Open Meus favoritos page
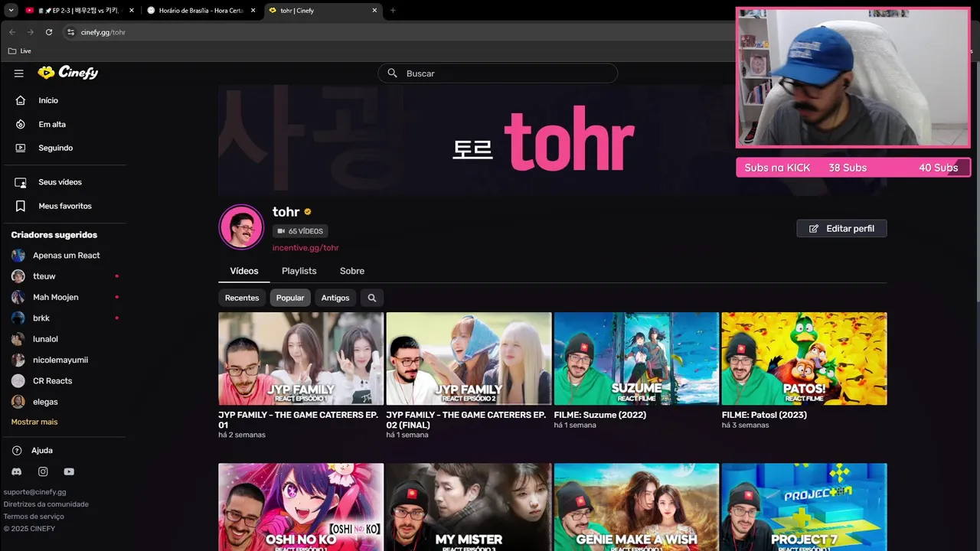The height and width of the screenshot is (551, 980). [64, 206]
